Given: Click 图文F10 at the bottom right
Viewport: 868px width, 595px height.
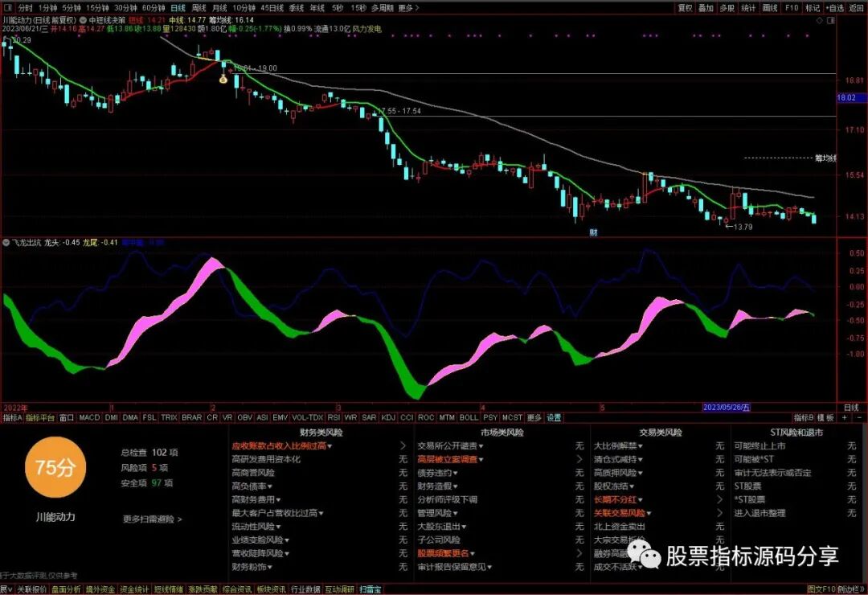Looking at the screenshot, I should click(821, 589).
